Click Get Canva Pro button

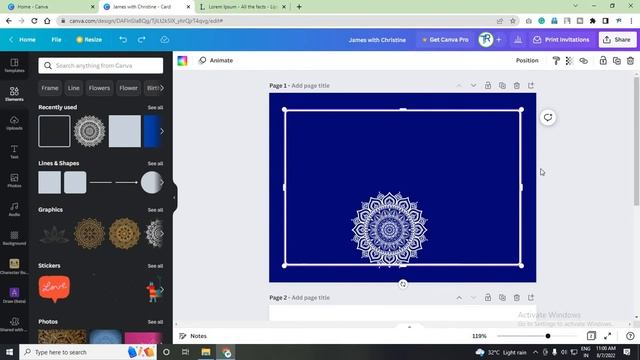pyautogui.click(x=445, y=40)
